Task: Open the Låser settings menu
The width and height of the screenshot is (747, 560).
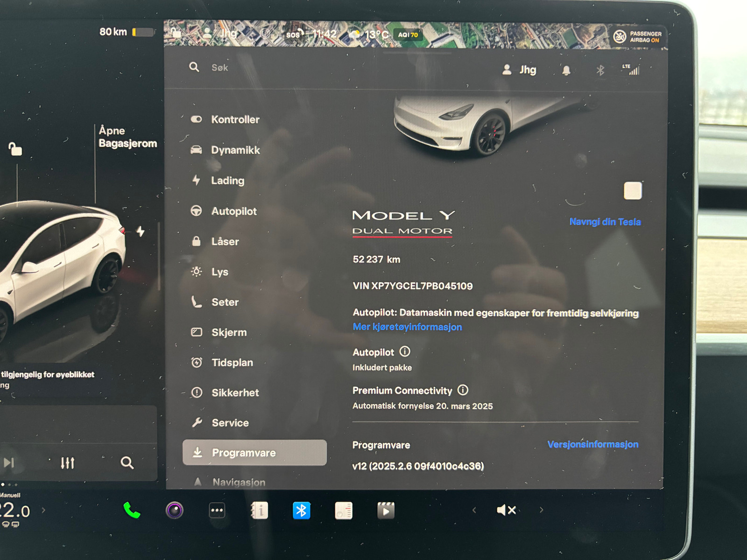Action: coord(215,241)
